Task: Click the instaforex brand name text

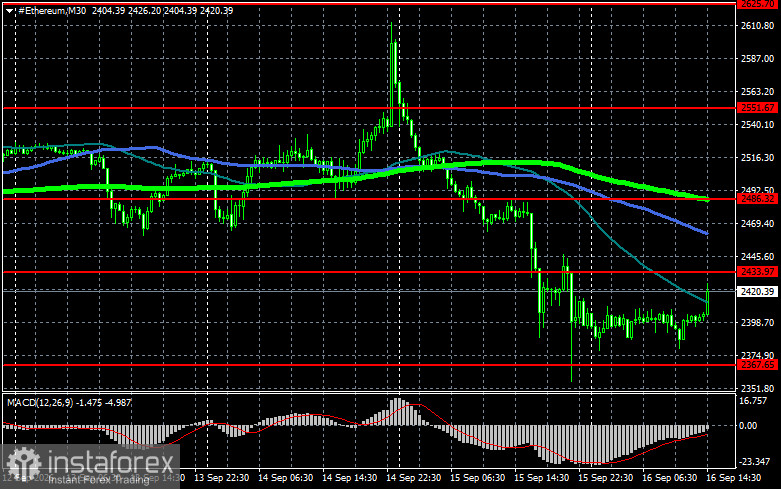Action: 110,462
